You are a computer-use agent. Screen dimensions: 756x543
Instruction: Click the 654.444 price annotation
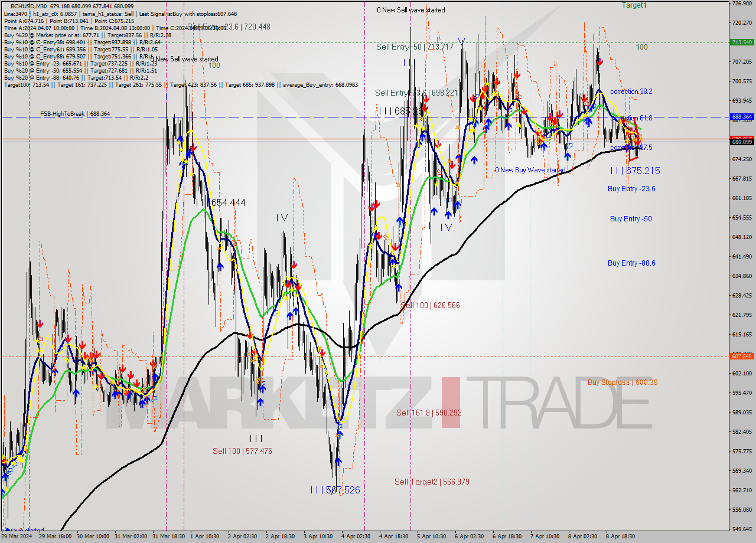[228, 202]
